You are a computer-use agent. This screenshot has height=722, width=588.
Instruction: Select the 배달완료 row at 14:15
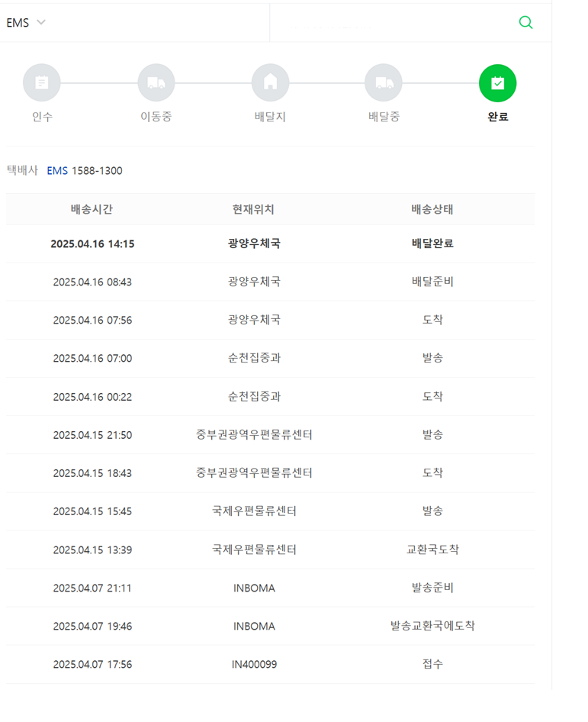(271, 243)
